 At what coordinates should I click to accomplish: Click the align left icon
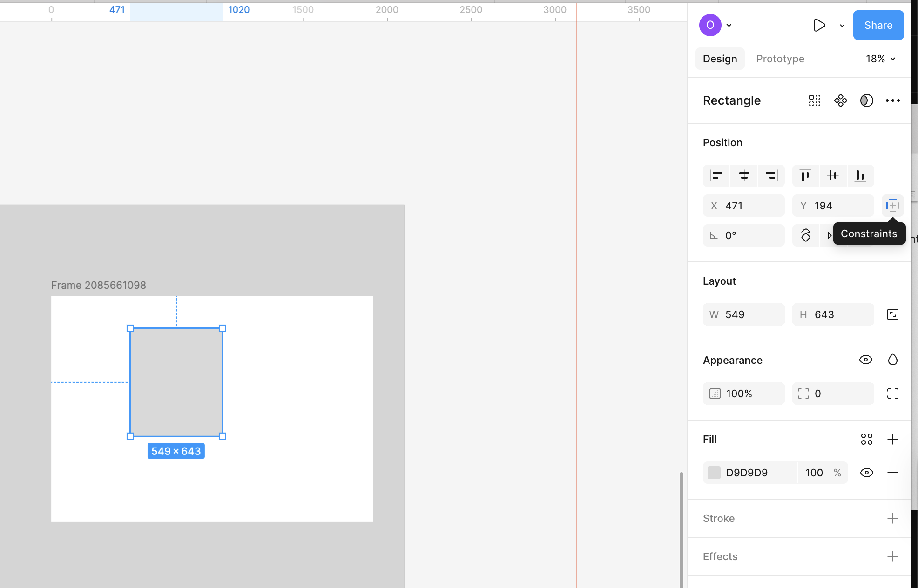point(716,176)
